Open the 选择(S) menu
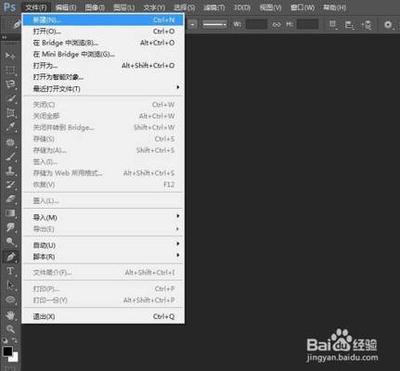400x371 pixels. pos(184,7)
